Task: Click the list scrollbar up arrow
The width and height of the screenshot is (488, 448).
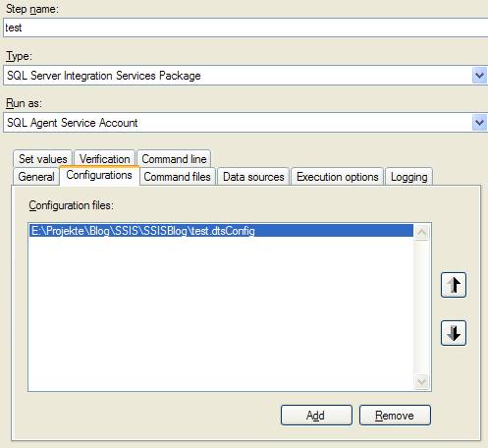Action: 421,232
